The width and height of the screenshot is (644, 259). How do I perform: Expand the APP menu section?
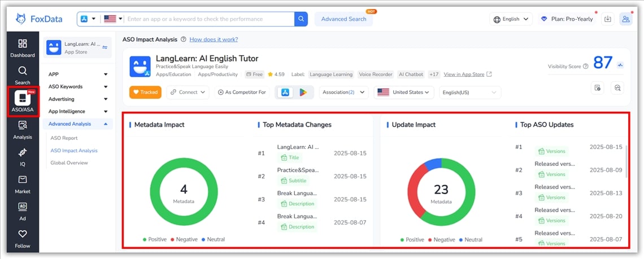pyautogui.click(x=77, y=74)
